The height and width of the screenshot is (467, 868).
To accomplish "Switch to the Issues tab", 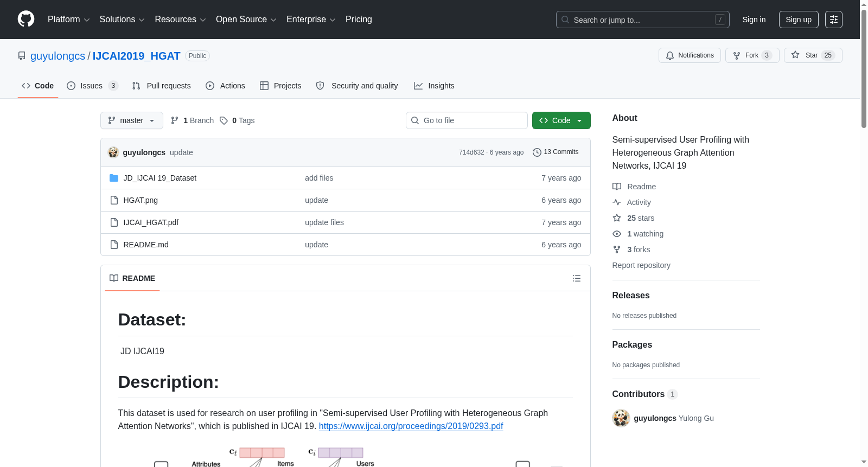I will click(92, 86).
